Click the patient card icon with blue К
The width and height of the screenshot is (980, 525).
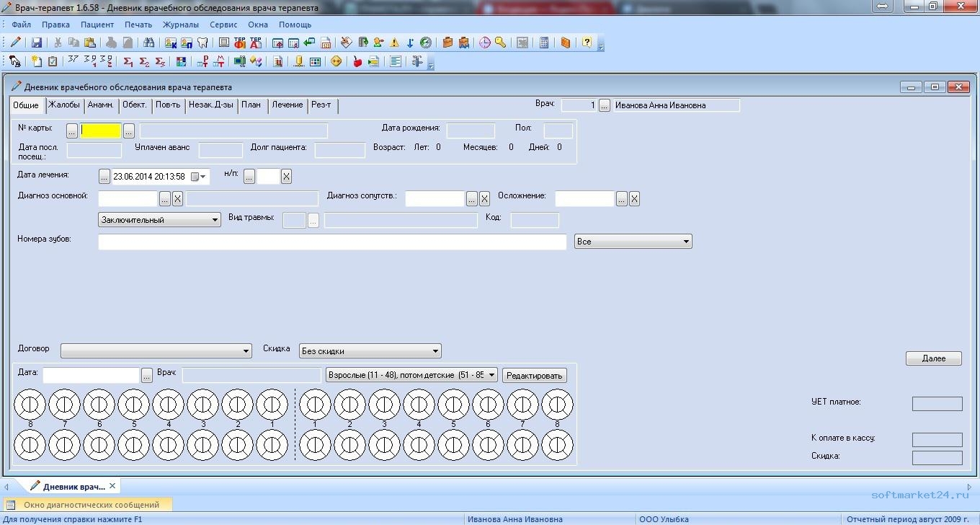pos(171,43)
